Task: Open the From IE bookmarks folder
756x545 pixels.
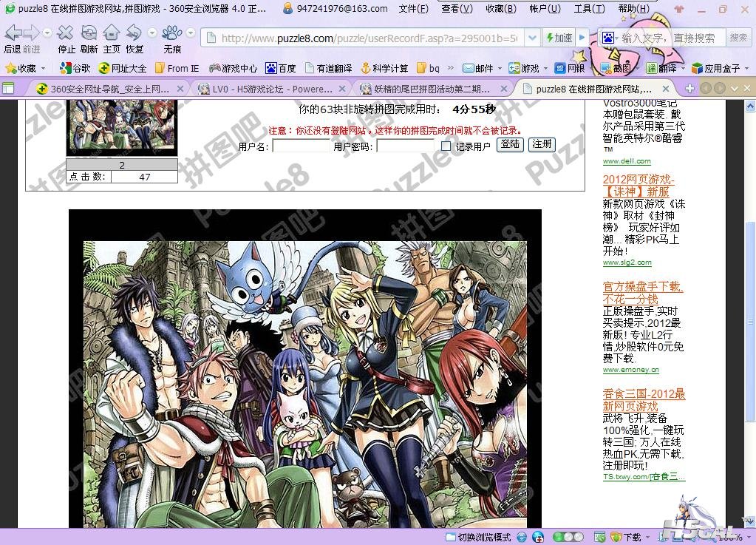Action: [177, 69]
